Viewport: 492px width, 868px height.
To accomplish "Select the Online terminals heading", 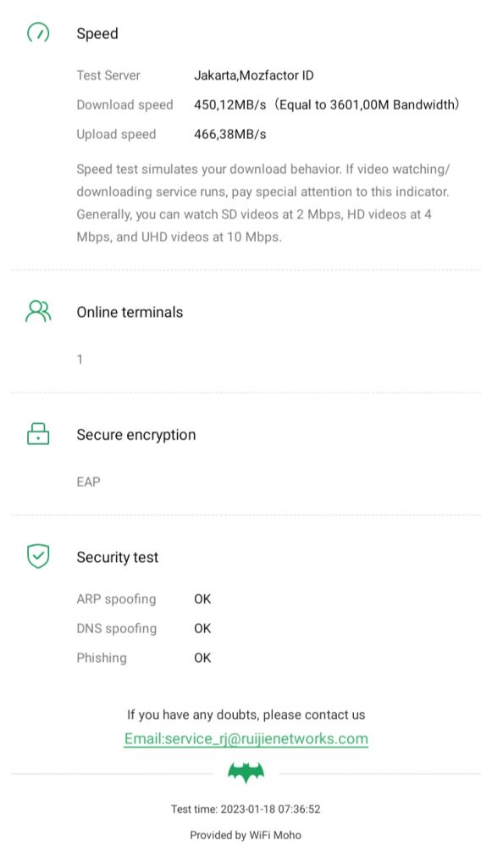I will tap(130, 312).
